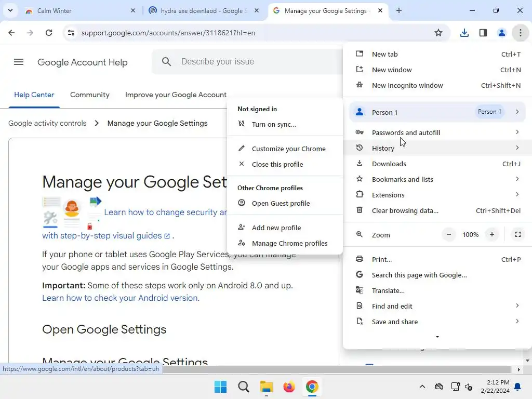Open new tab with plus button
The height and width of the screenshot is (399, 532).
399,10
